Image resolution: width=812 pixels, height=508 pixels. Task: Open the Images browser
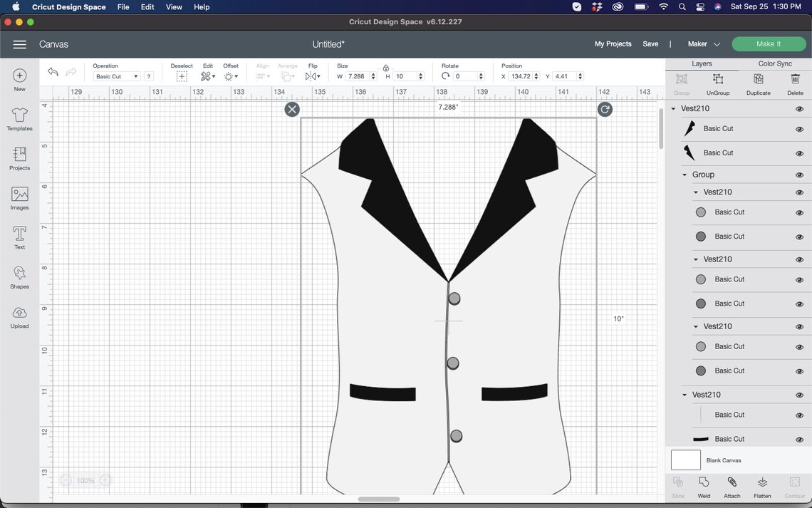pyautogui.click(x=19, y=197)
